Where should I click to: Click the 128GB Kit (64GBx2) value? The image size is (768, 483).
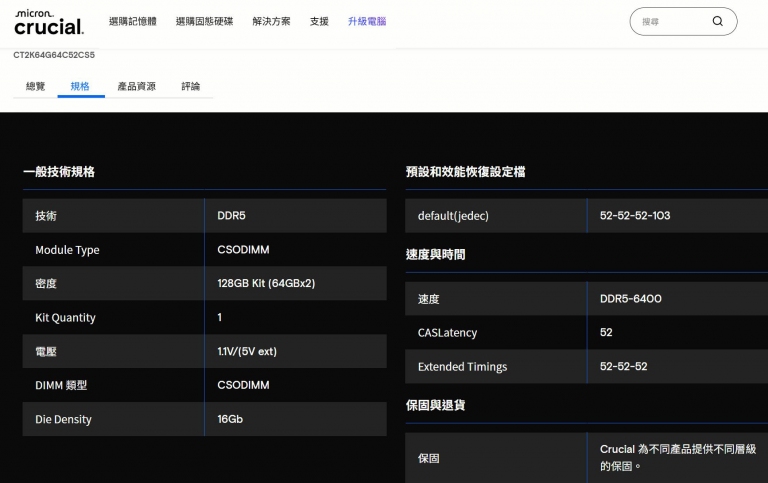click(266, 284)
